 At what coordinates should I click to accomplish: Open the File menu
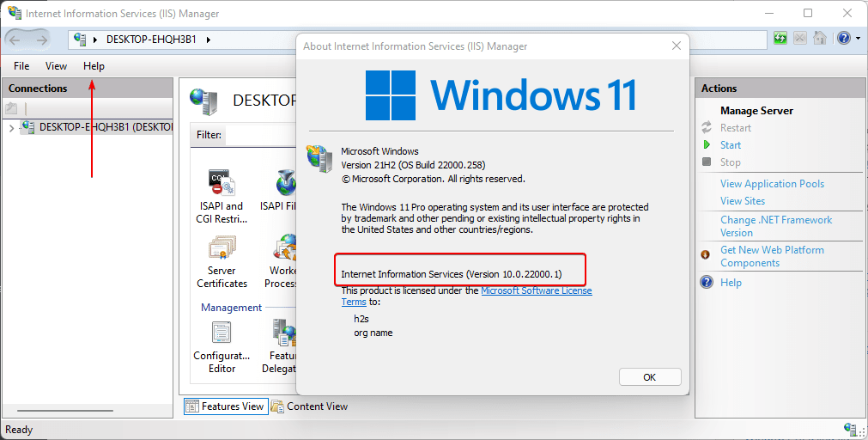(21, 66)
